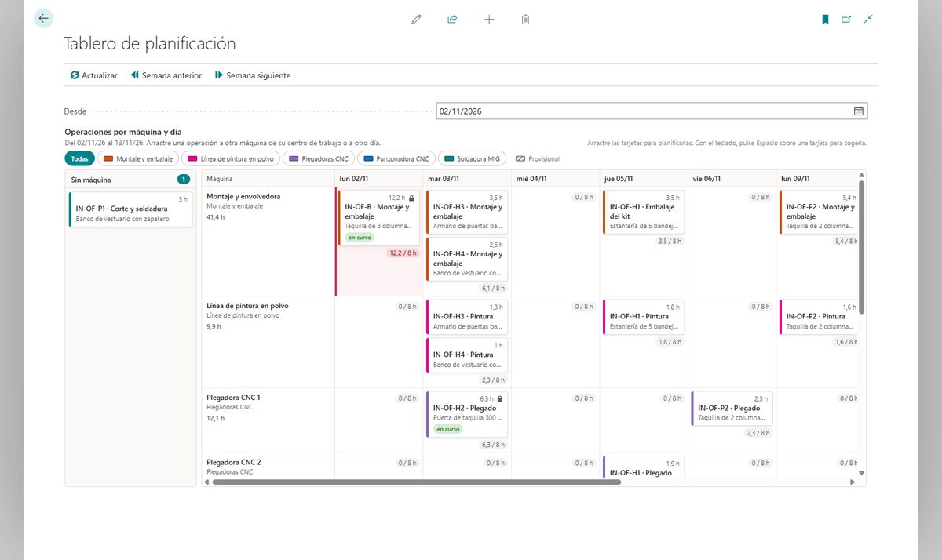Open page in new window icon
The height and width of the screenshot is (560, 942).
click(846, 20)
